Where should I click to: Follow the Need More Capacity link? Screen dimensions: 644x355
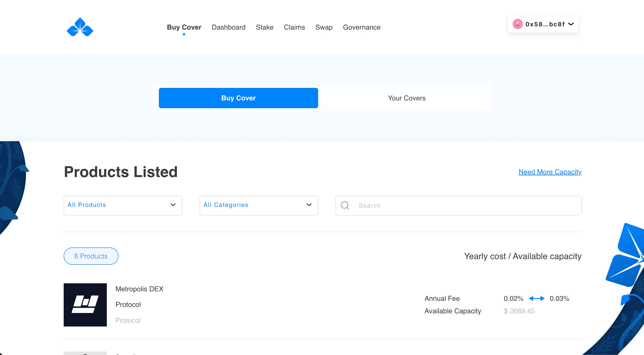tap(550, 172)
